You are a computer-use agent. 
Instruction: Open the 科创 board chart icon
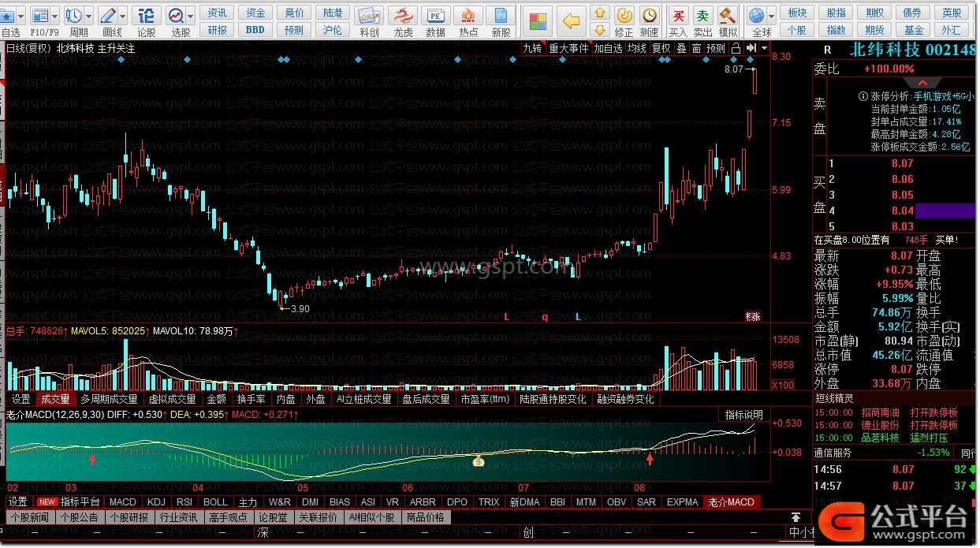(369, 15)
